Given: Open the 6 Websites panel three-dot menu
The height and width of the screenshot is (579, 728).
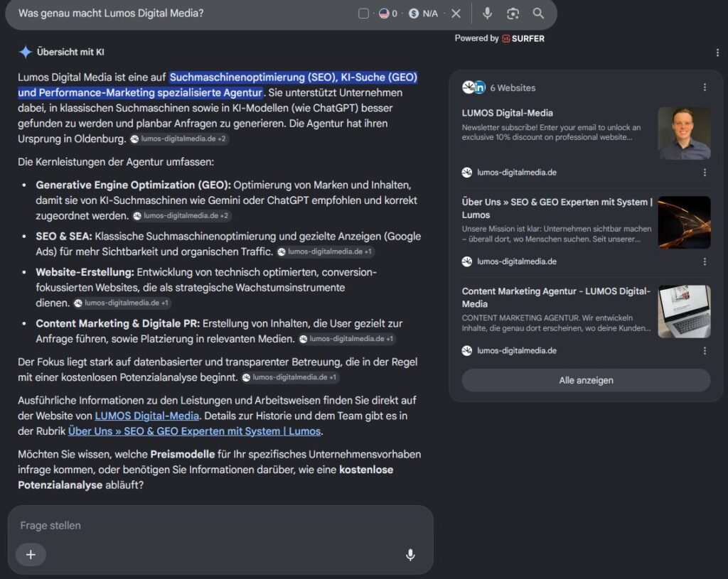Looking at the screenshot, I should coord(705,87).
